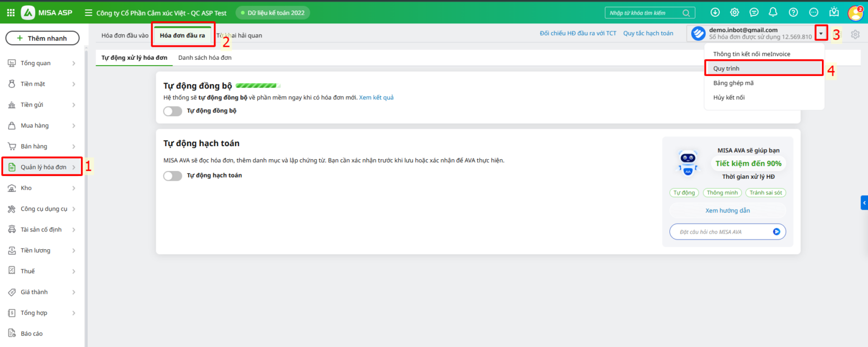Switch to the Hóa đơn đầu vào tab

tap(125, 36)
